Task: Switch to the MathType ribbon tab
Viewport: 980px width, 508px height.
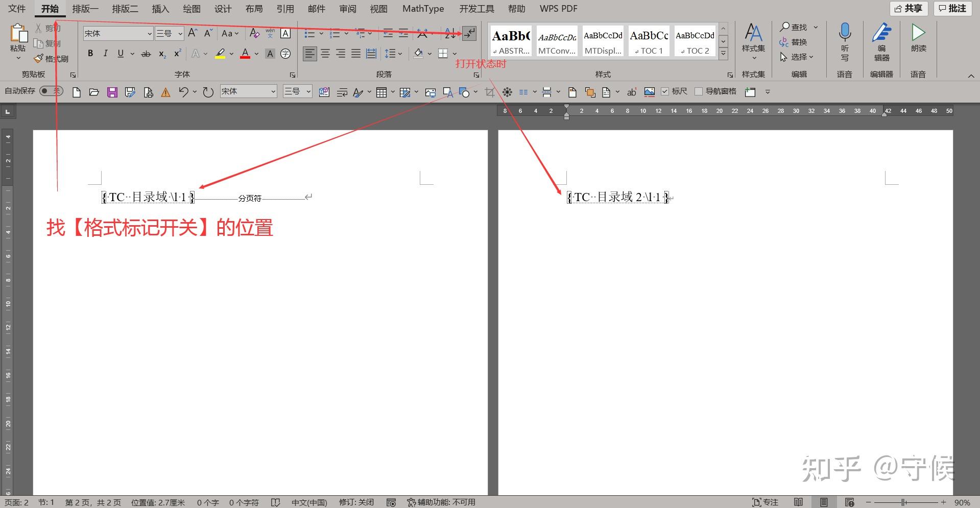Action: 422,9
